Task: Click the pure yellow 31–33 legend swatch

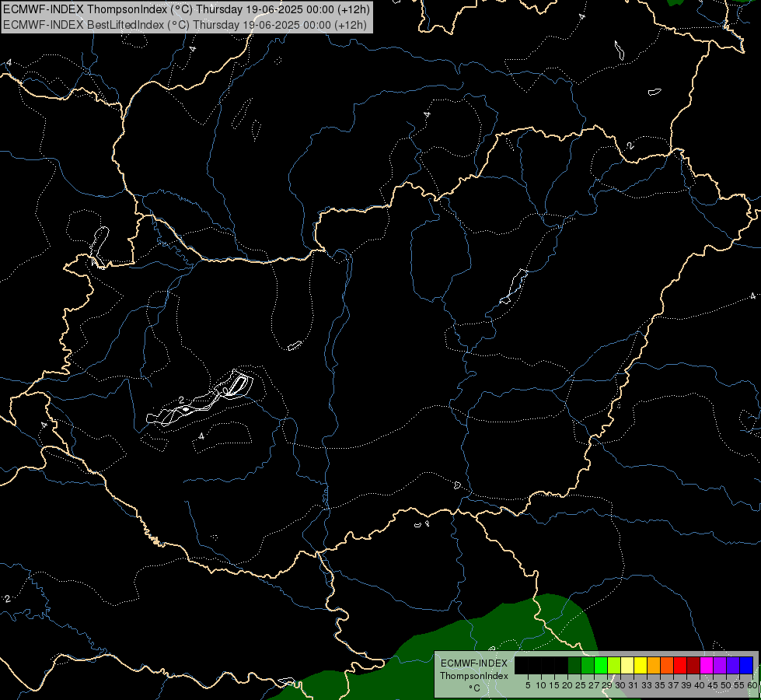Action: (x=641, y=665)
